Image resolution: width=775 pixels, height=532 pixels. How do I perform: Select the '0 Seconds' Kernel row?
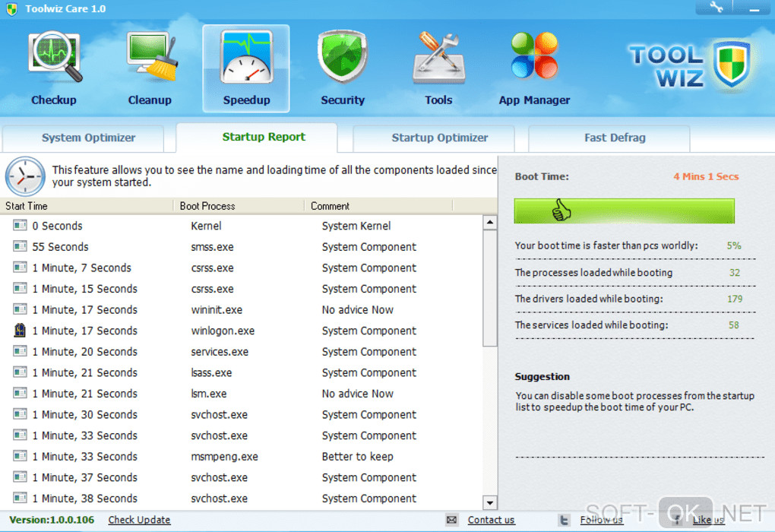242,226
